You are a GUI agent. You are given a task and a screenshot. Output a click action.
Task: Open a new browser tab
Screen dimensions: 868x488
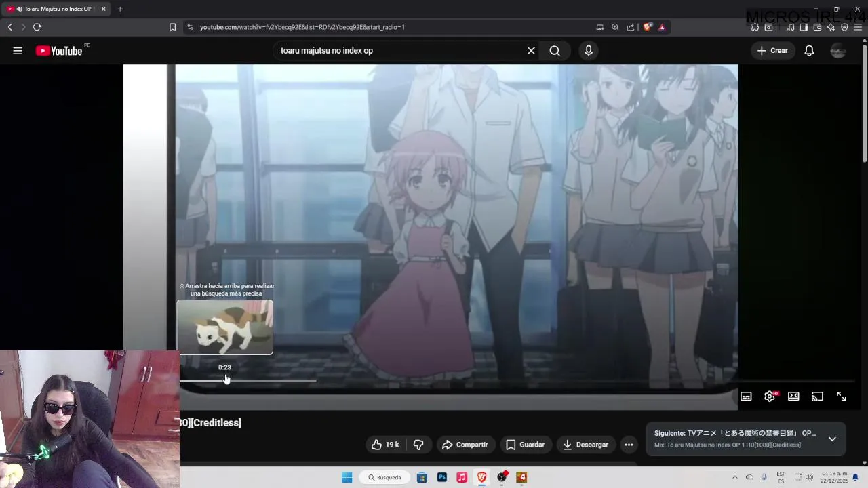pos(120,9)
